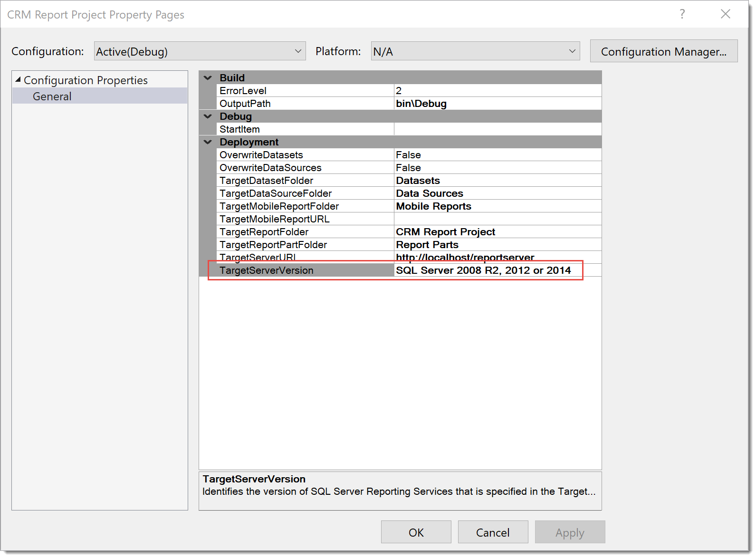Click the OK button
Viewport: 756px width, 558px height.
click(416, 532)
